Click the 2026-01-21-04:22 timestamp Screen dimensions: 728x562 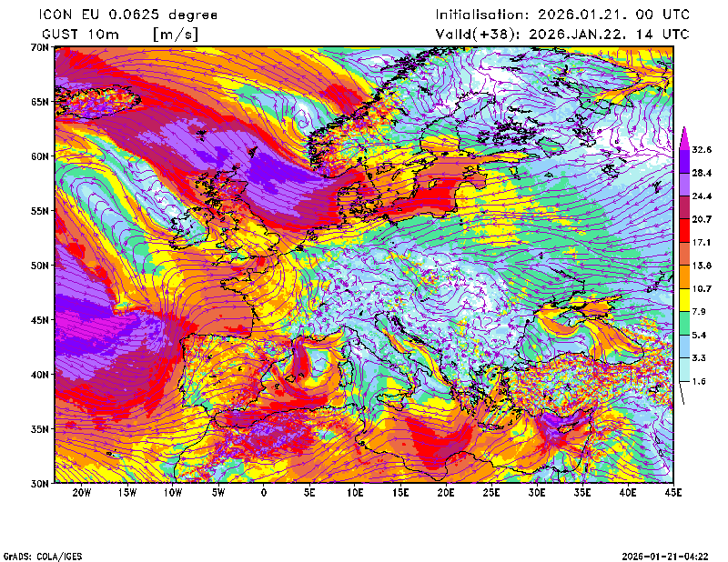point(664,556)
